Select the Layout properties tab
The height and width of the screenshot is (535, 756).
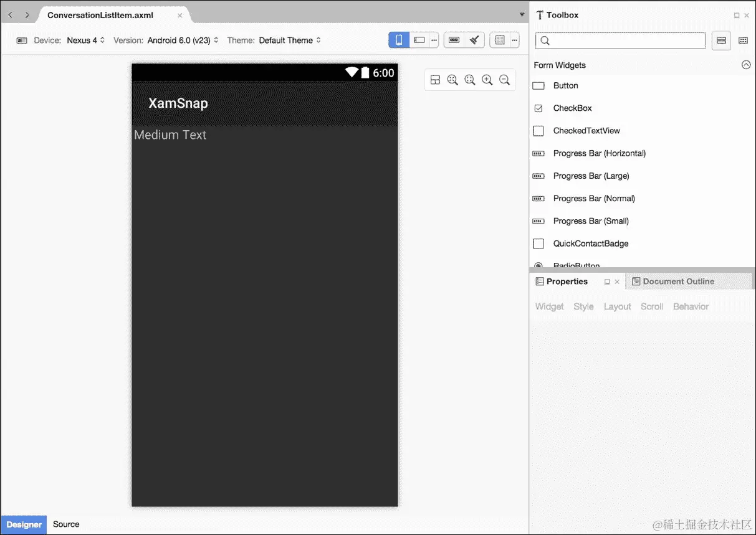pos(617,306)
